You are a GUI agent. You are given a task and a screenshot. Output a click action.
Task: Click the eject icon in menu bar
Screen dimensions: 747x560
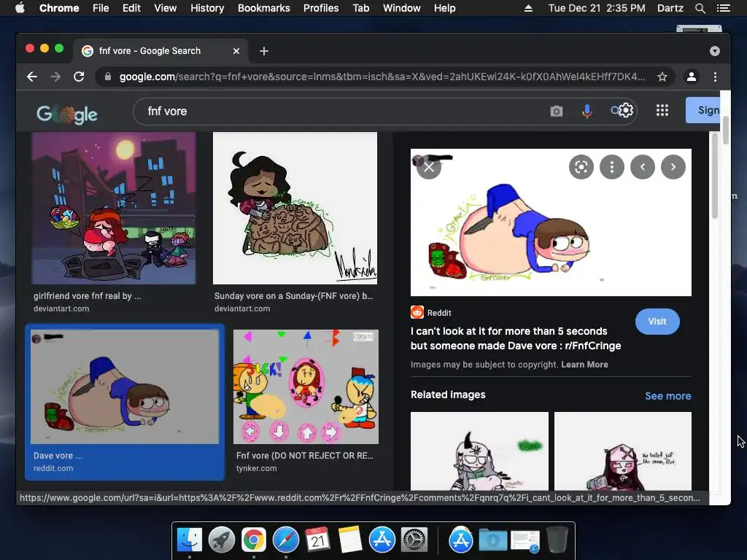coord(528,8)
